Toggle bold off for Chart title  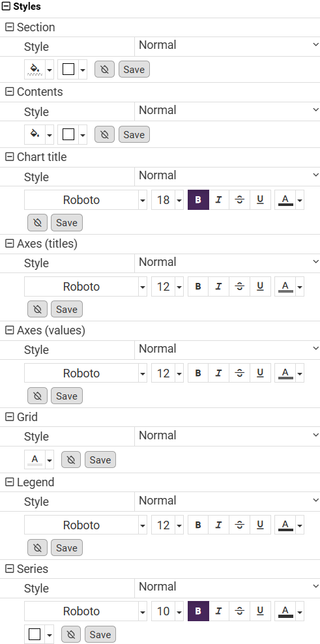(x=198, y=200)
